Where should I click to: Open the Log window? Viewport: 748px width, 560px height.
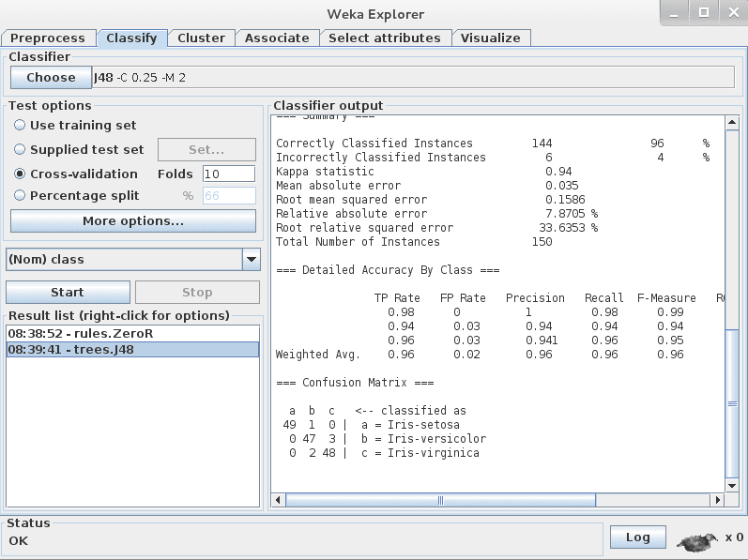click(638, 537)
